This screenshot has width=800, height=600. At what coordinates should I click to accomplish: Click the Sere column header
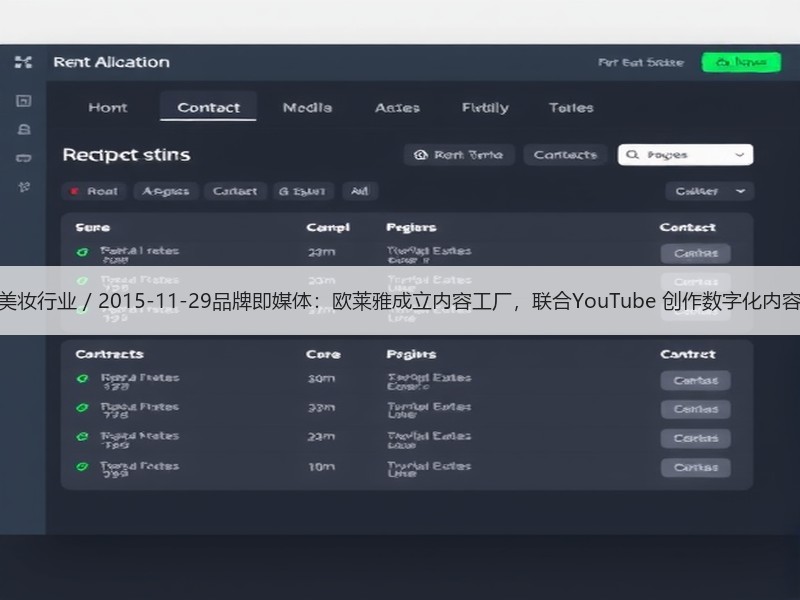point(92,228)
